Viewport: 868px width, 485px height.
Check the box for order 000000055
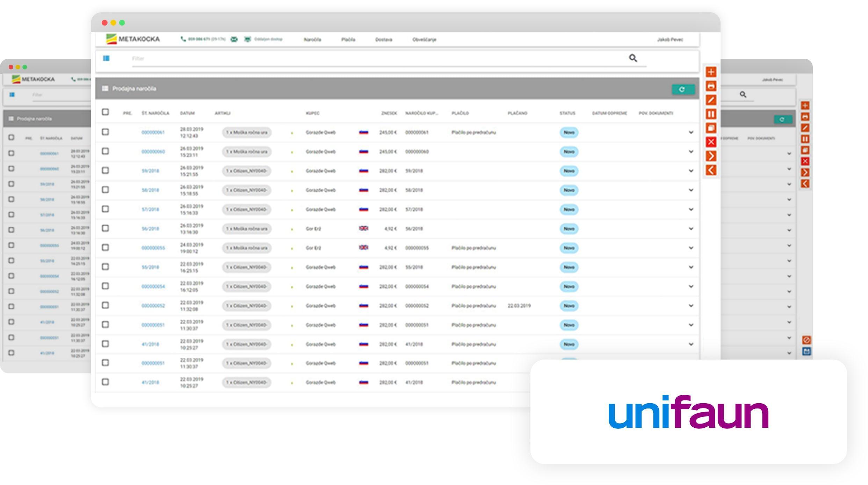pyautogui.click(x=105, y=247)
